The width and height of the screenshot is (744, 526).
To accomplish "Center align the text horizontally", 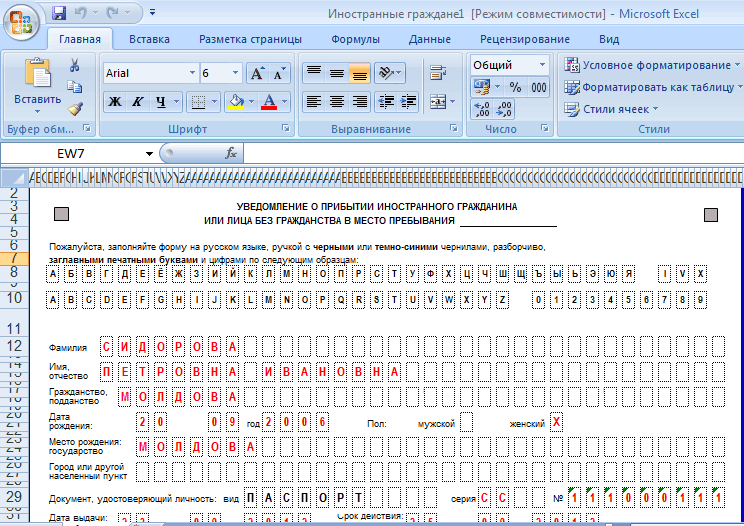I will pyautogui.click(x=336, y=102).
